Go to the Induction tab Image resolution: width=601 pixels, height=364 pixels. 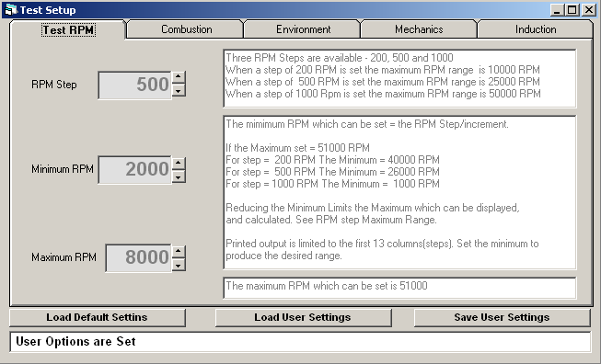click(535, 29)
